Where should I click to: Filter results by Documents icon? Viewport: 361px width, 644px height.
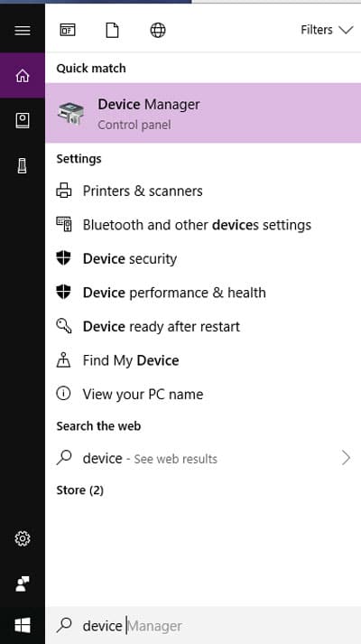coord(113,30)
